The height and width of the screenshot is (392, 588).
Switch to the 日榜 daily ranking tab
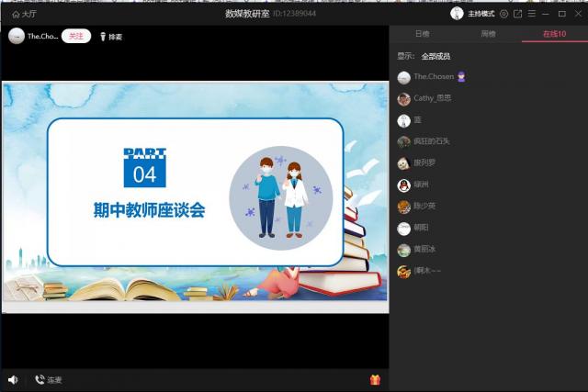coord(422,34)
